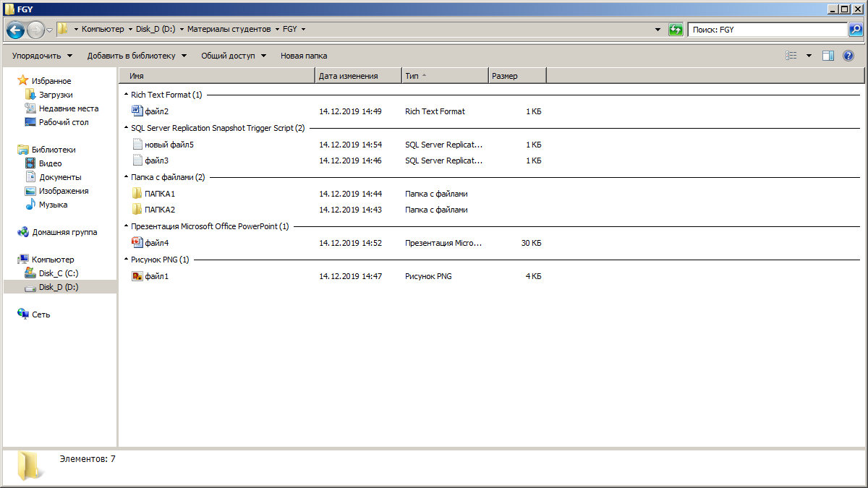Click the Компьютер sidebar icon

click(22, 260)
